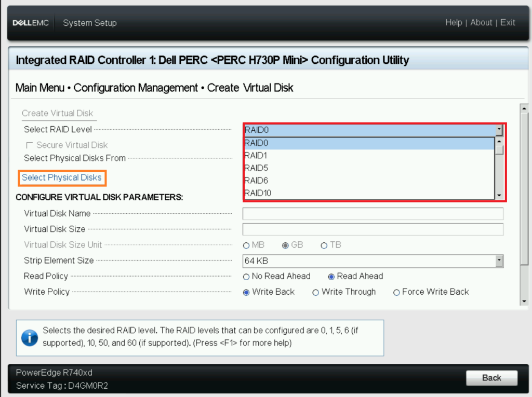Click the page scrollbar up arrow
The image size is (532, 397).
pyautogui.click(x=524, y=109)
